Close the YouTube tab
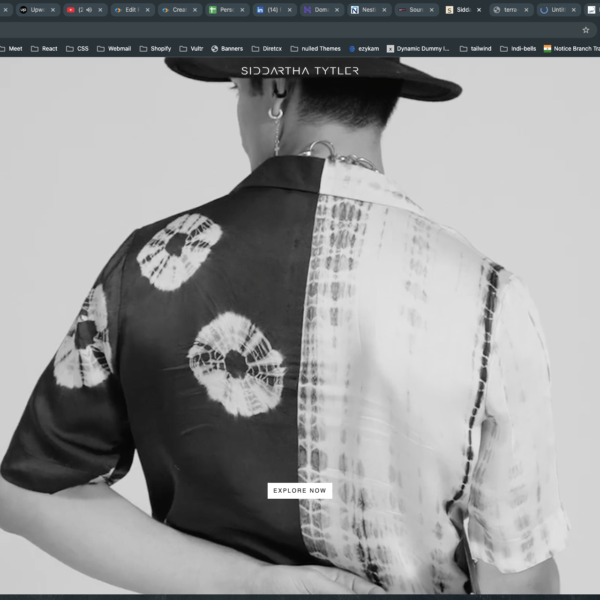The width and height of the screenshot is (600, 600). (100, 10)
